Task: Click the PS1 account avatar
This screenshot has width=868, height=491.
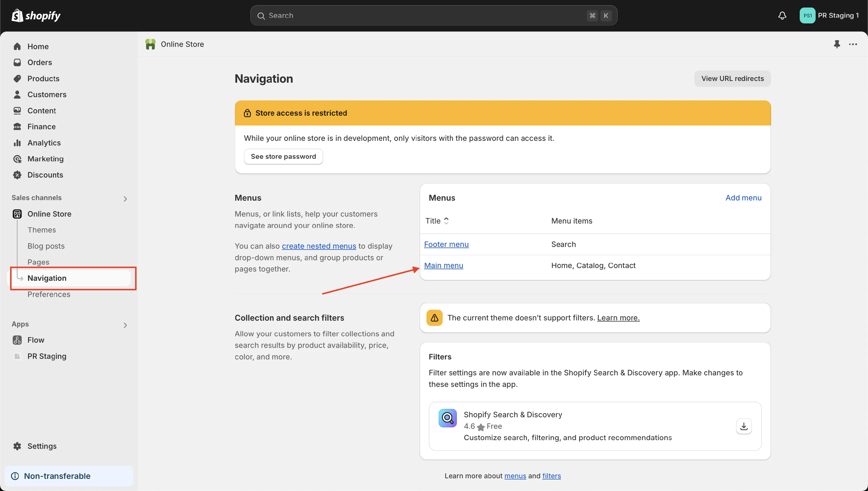Action: (x=807, y=16)
